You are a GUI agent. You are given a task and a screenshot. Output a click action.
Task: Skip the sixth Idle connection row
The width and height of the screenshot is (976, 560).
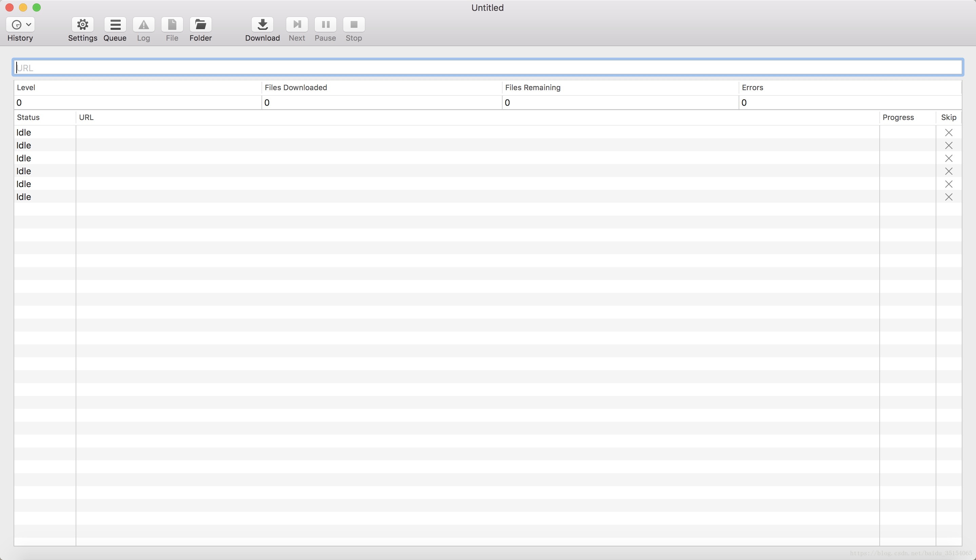[x=948, y=197]
